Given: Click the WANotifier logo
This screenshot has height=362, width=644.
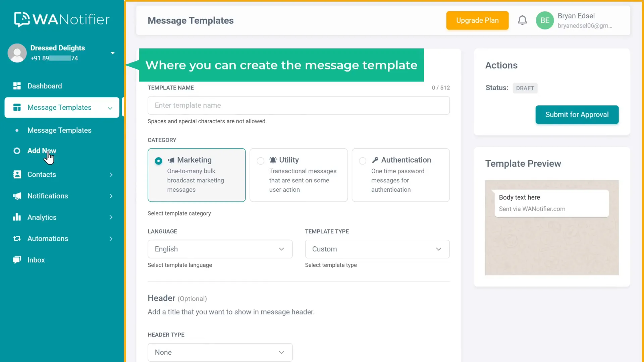Looking at the screenshot, I should 62,19.
